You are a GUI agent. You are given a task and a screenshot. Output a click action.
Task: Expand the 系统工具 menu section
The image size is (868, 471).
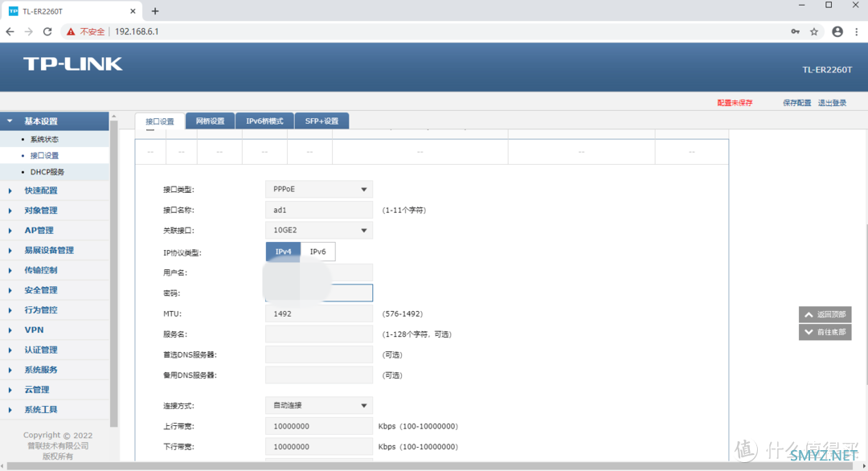(x=55, y=410)
